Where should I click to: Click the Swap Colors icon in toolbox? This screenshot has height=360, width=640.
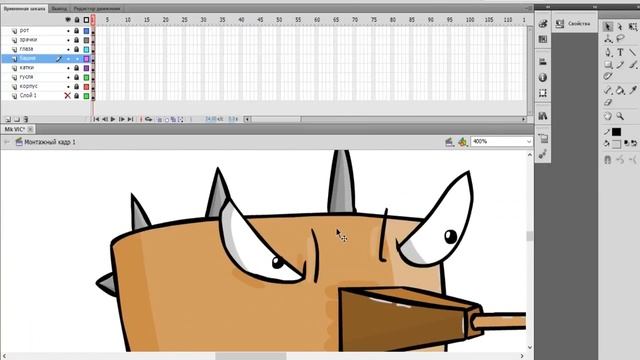tap(633, 143)
